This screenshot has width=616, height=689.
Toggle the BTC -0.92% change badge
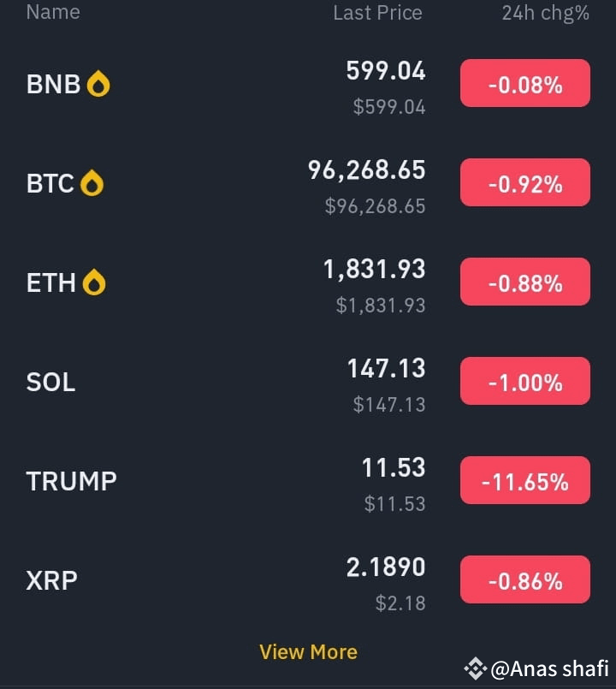(x=525, y=182)
